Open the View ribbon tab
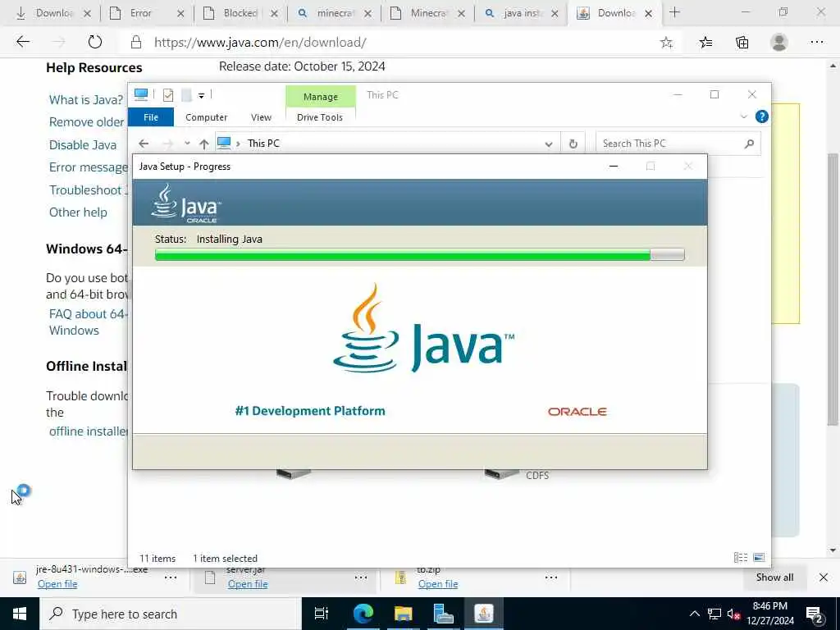The image size is (840, 630). (x=261, y=117)
